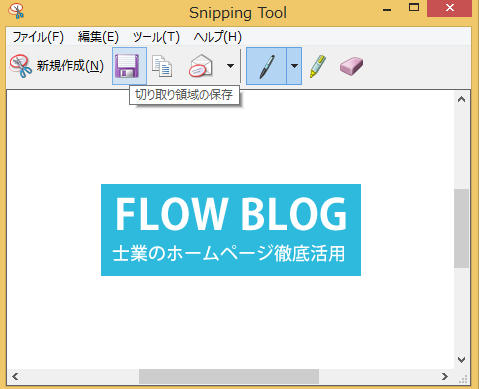Screen dimensions: 479x389
Task: Select the Pen tool
Action: [x=266, y=66]
